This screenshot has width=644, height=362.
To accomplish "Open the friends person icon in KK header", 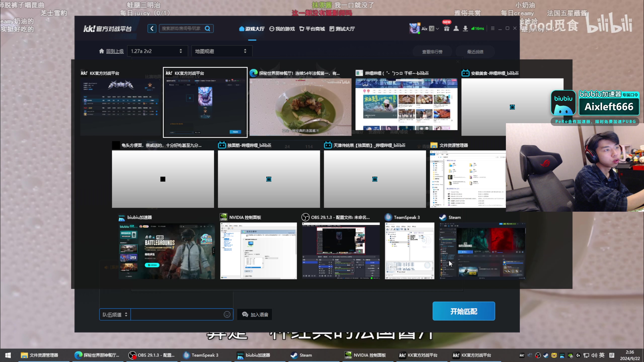I will tap(456, 28).
